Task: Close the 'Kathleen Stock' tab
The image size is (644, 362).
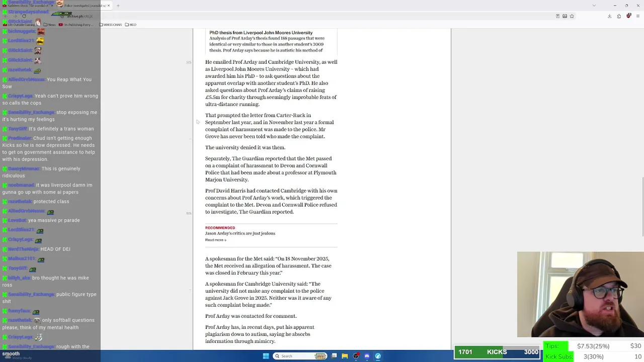Action: (52, 6)
